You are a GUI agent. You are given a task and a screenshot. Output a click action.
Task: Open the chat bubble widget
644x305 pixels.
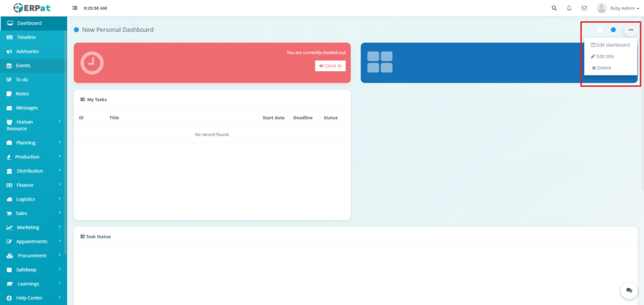point(629,291)
